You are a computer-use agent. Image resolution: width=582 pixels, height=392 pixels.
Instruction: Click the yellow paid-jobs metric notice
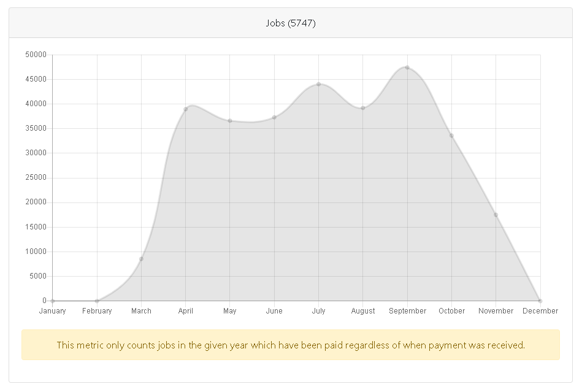291,345
